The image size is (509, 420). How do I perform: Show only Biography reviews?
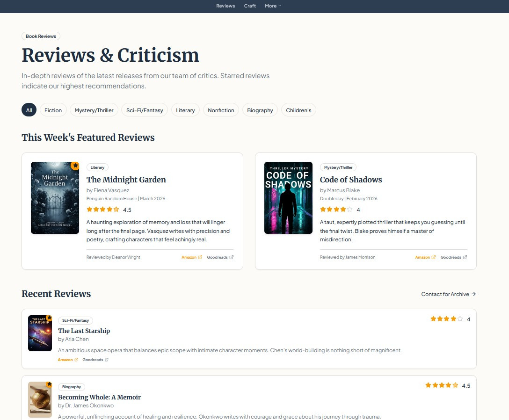pyautogui.click(x=260, y=110)
